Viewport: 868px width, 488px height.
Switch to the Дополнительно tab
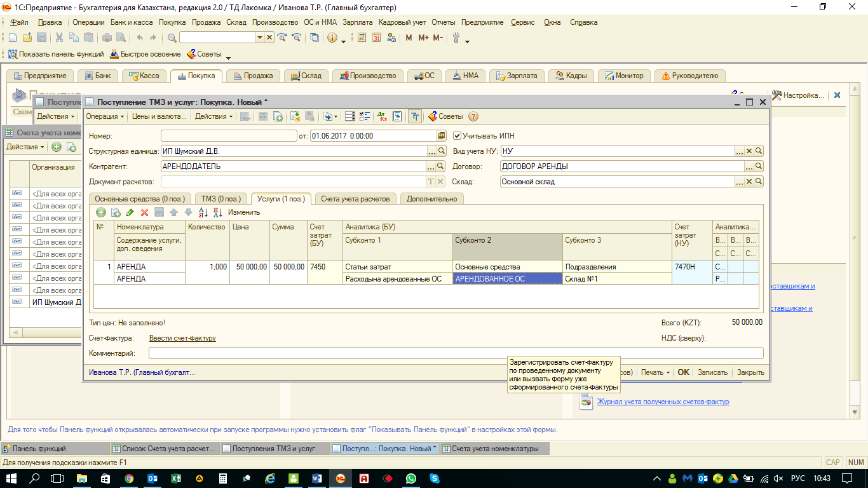point(431,199)
